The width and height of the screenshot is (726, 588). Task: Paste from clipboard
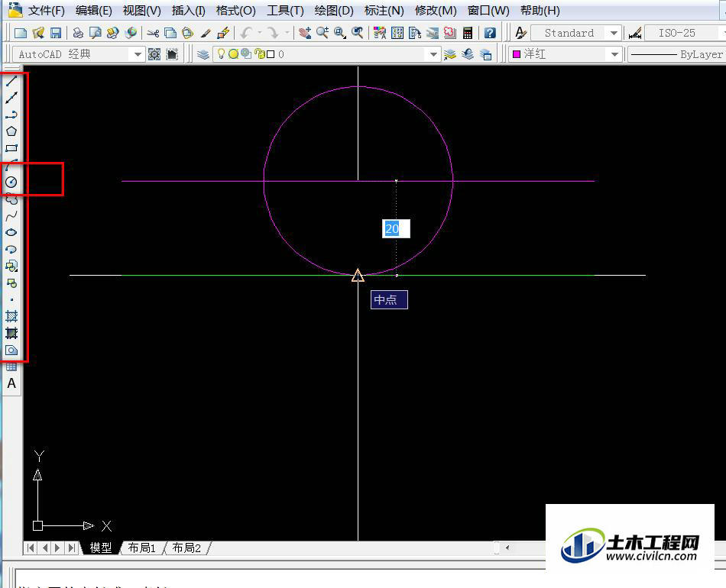coord(187,33)
